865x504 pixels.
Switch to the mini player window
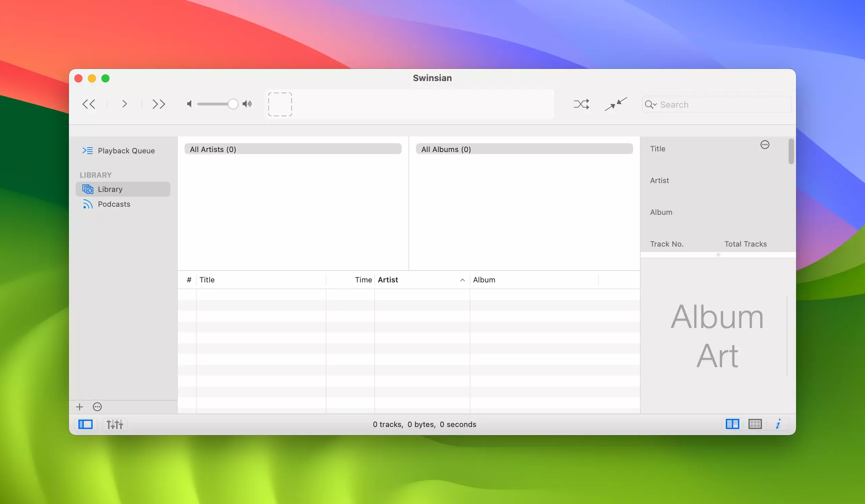[616, 104]
